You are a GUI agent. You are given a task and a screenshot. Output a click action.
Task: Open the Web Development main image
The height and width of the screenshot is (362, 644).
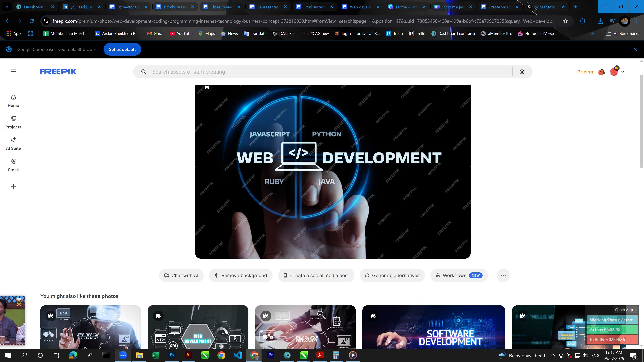pyautogui.click(x=333, y=172)
